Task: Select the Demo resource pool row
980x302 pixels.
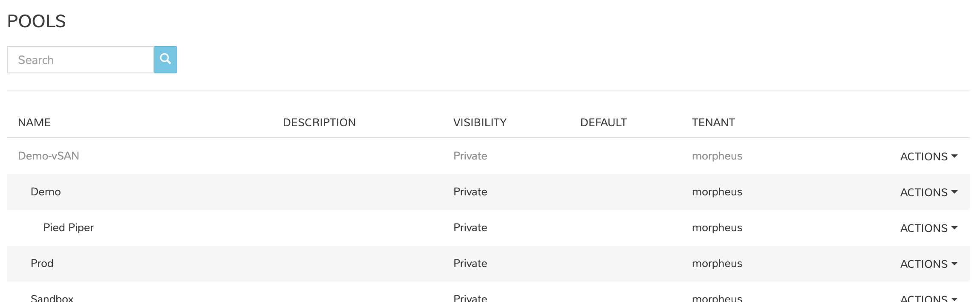Action: (46, 192)
